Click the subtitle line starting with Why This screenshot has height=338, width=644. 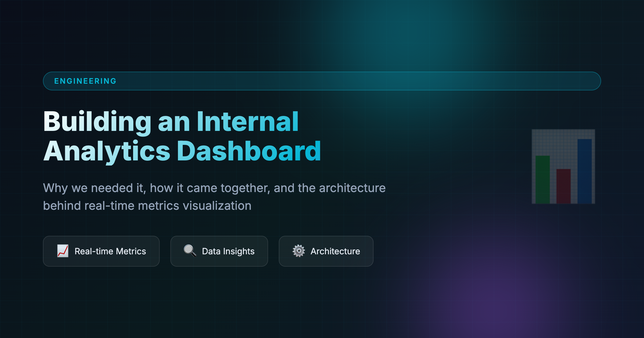pyautogui.click(x=214, y=188)
